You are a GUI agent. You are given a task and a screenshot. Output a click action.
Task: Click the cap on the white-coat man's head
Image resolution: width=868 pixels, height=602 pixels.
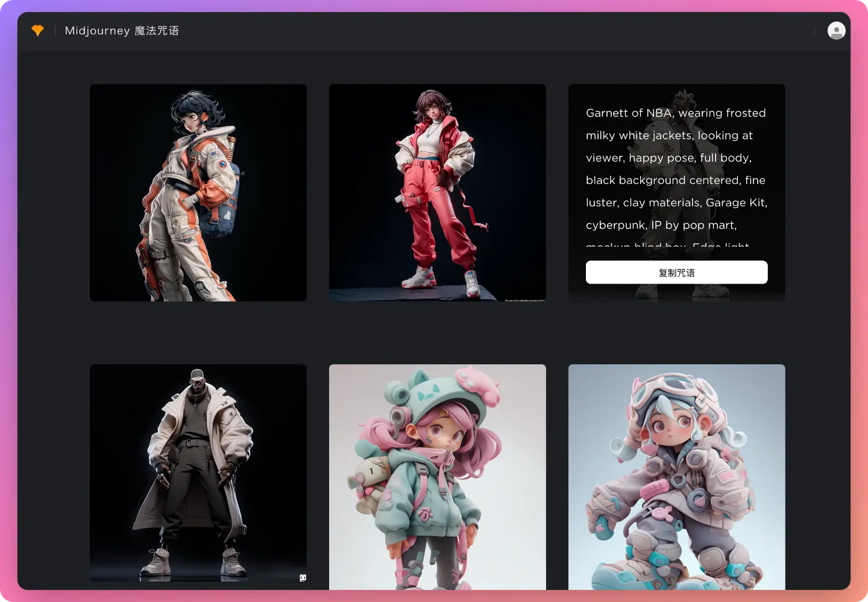(197, 374)
